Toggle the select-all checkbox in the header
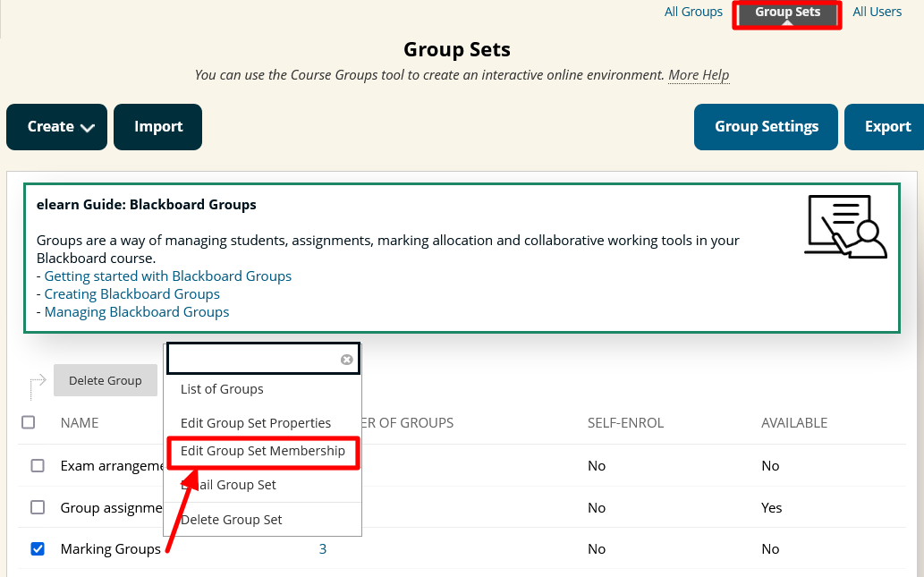924x577 pixels. [x=28, y=421]
